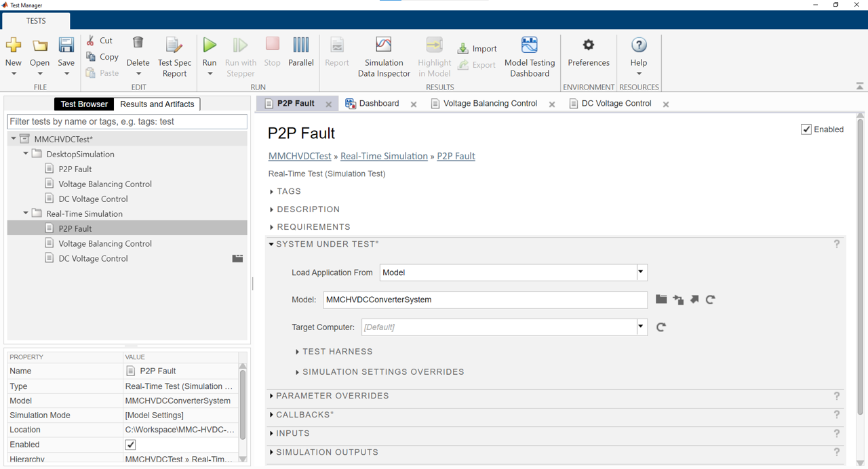868x469 pixels.
Task: Open the New dropdown arrow
Action: coord(14,74)
